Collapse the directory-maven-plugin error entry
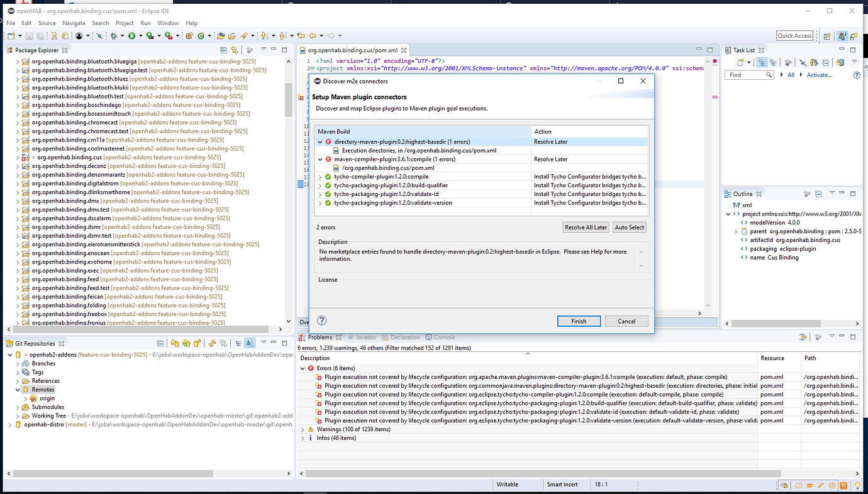Viewport: 868px width, 494px height. (x=321, y=141)
